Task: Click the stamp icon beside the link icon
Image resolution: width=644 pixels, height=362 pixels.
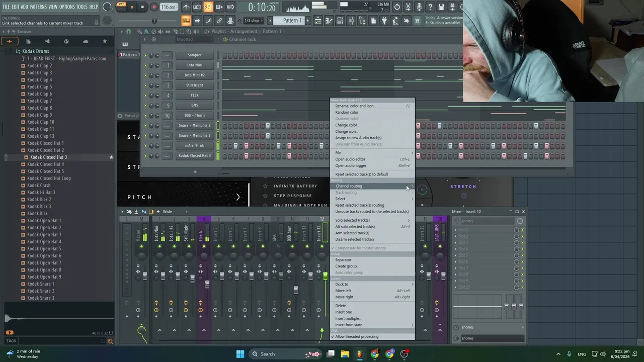Action: (230, 21)
